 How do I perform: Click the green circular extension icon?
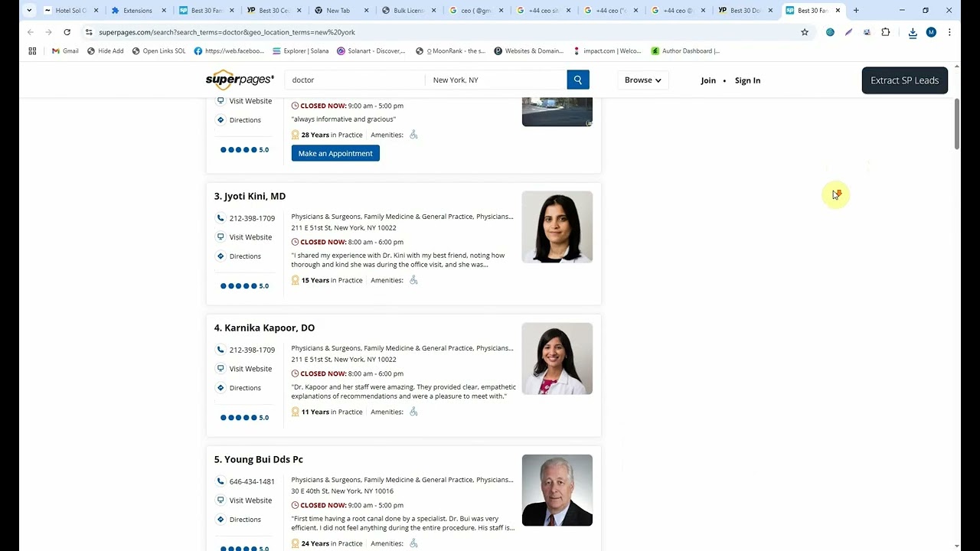click(830, 32)
